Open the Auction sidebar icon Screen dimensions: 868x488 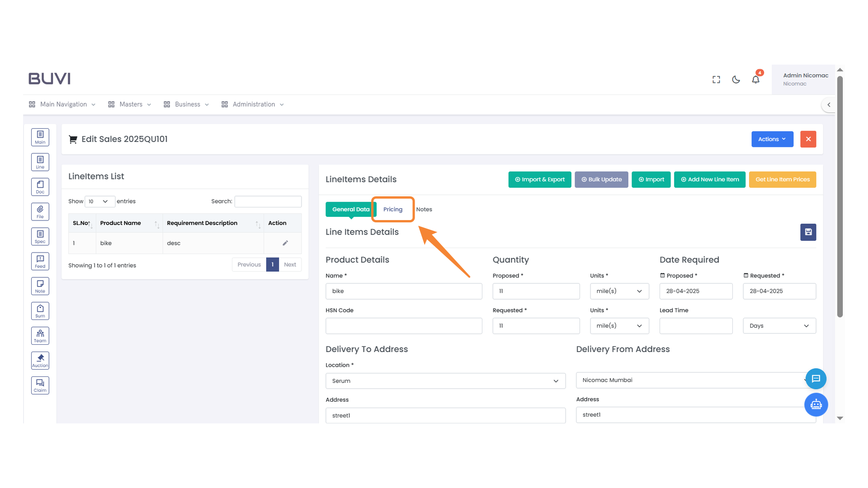pos(40,361)
